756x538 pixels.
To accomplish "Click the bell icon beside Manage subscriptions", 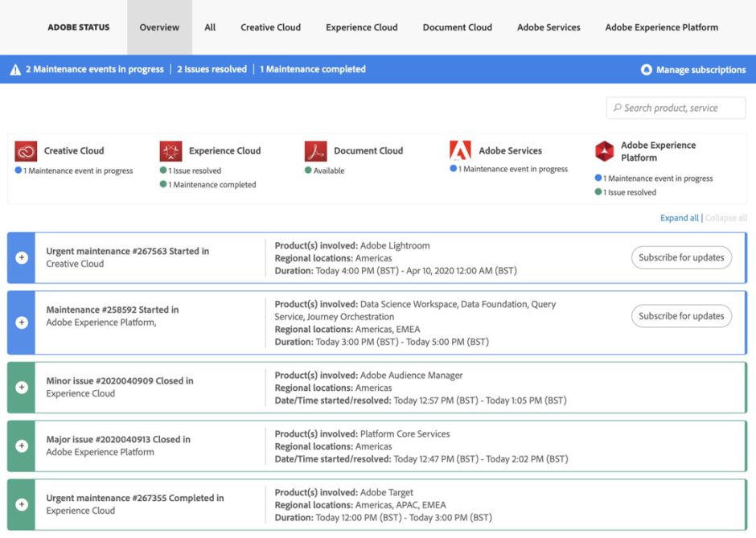I will pyautogui.click(x=646, y=70).
